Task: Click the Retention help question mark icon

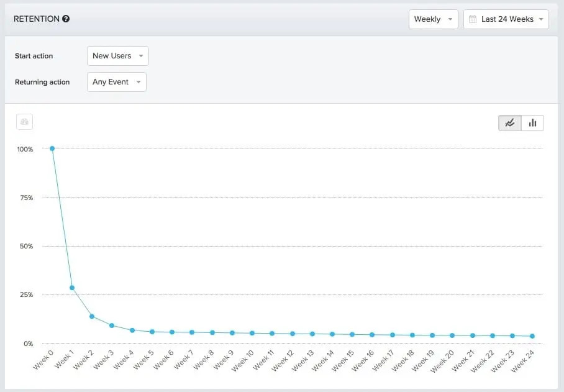Action: coord(66,19)
